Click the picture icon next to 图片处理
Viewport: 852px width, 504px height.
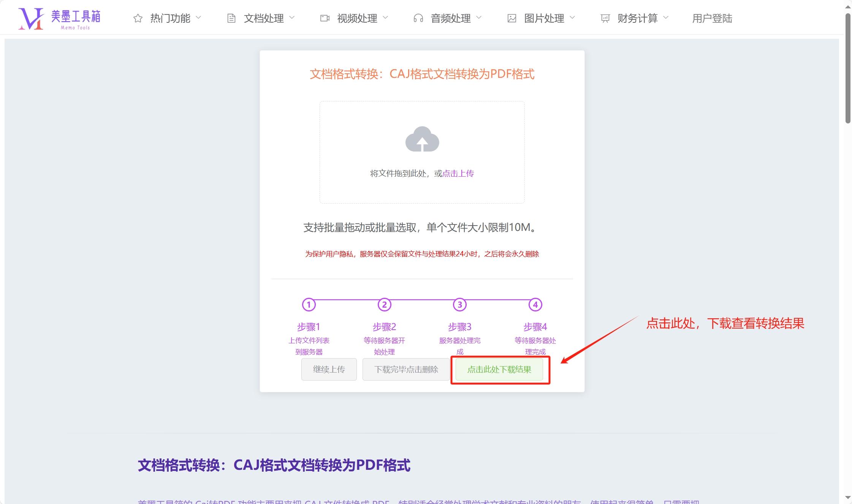pyautogui.click(x=512, y=17)
